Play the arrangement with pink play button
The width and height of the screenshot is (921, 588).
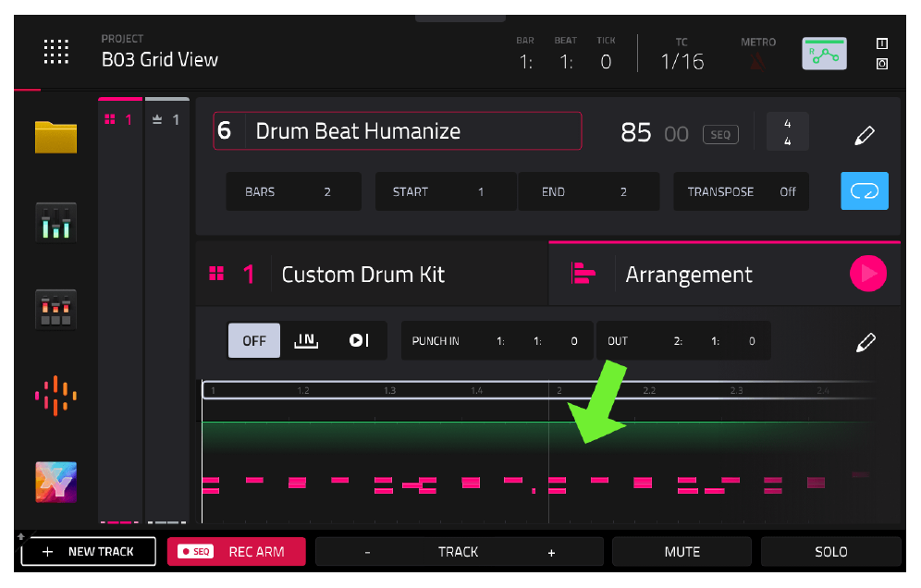click(868, 273)
